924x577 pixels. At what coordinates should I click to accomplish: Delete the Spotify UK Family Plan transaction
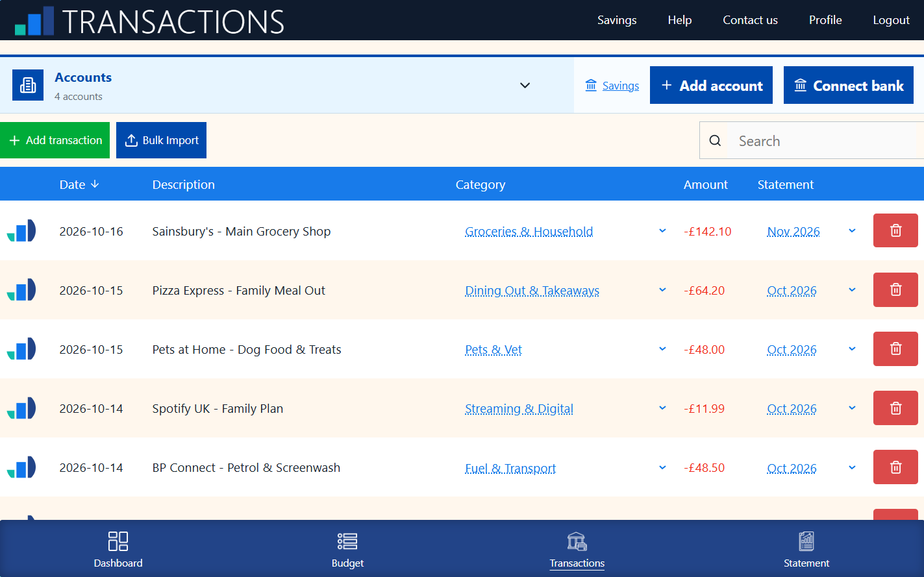click(895, 408)
